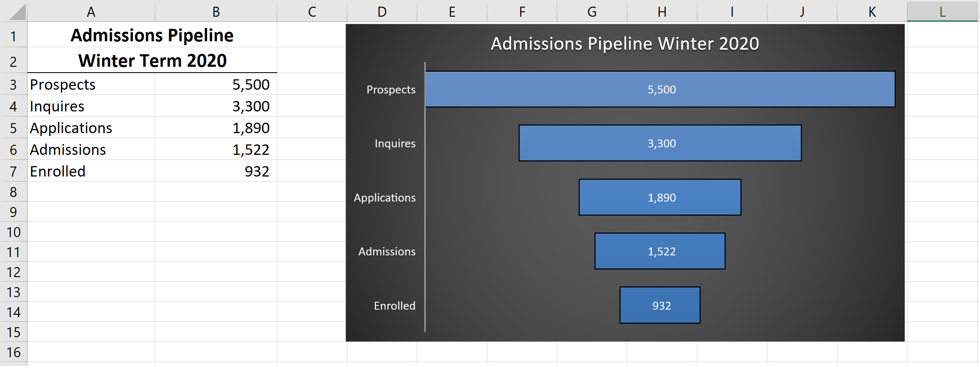
Task: Click the 'Enrolled' chart axis label
Action: click(395, 306)
